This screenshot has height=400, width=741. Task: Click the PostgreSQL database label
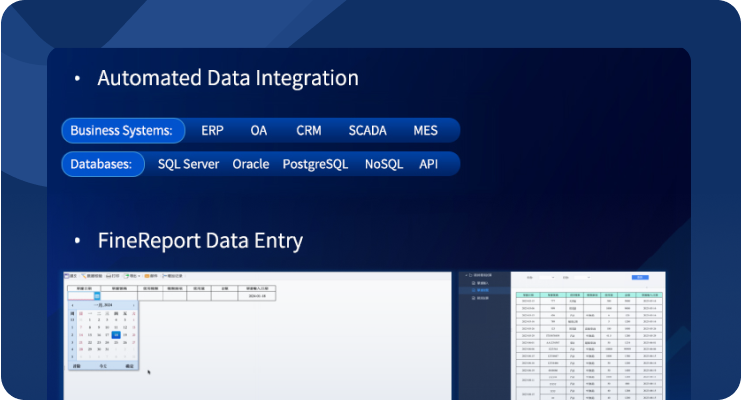point(315,164)
